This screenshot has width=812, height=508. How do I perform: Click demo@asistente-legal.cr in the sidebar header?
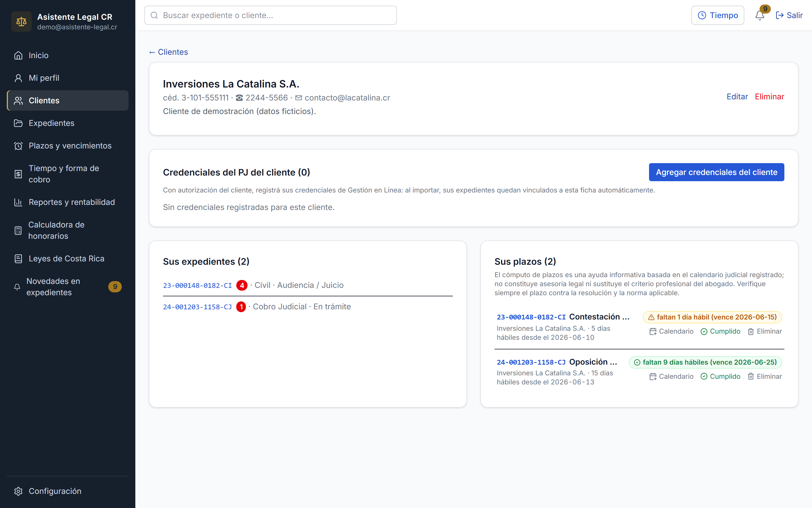pos(77,27)
